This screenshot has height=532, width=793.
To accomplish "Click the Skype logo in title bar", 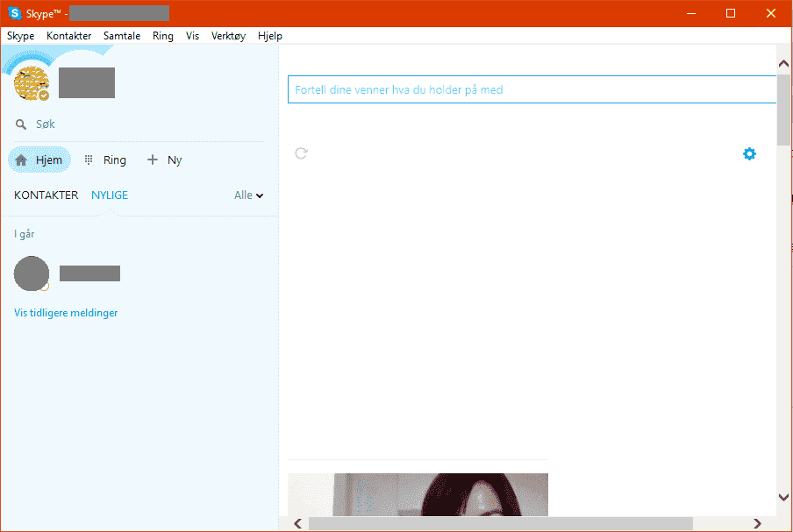I will 15,13.
